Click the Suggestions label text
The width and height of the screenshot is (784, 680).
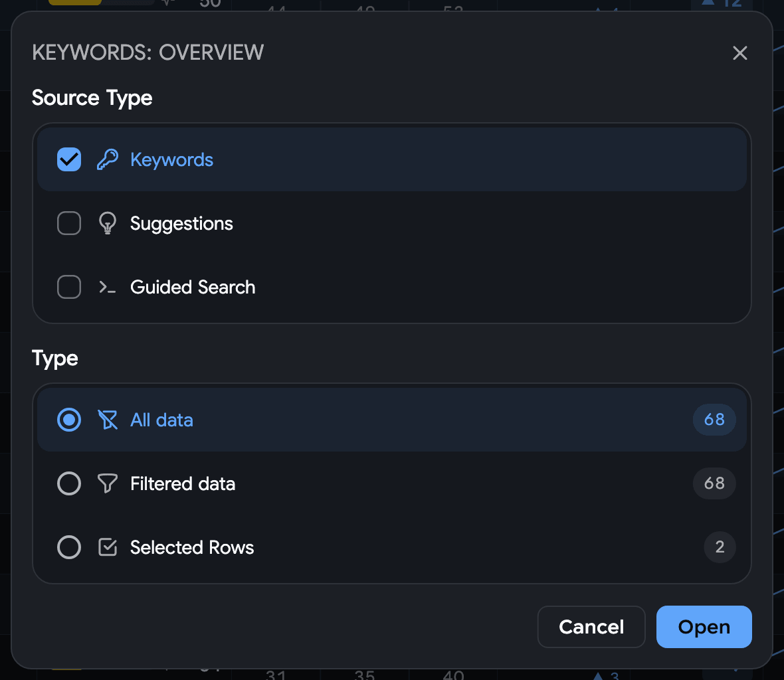click(x=181, y=224)
